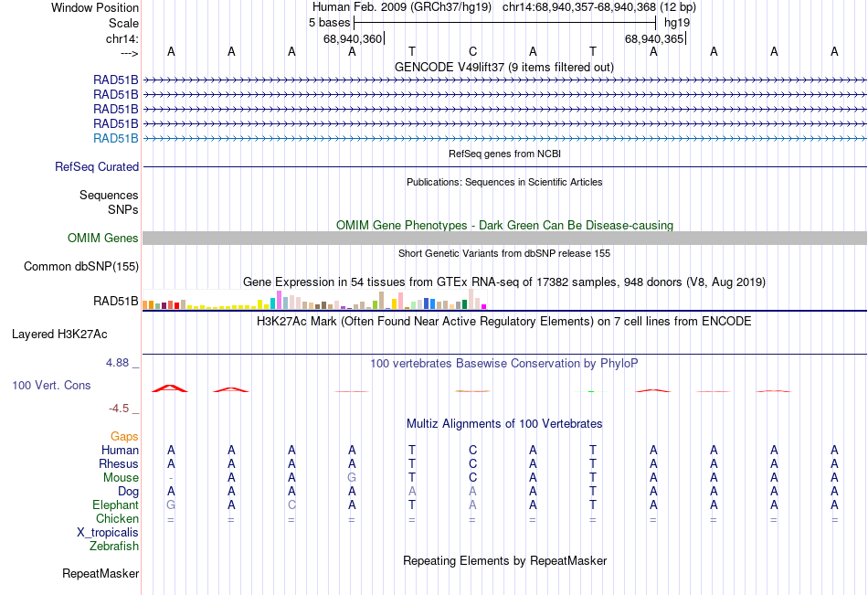The height and width of the screenshot is (595, 868).
Task: Click 'Repeating Elements by RepeatMasker' title
Action: pyautogui.click(x=504, y=560)
